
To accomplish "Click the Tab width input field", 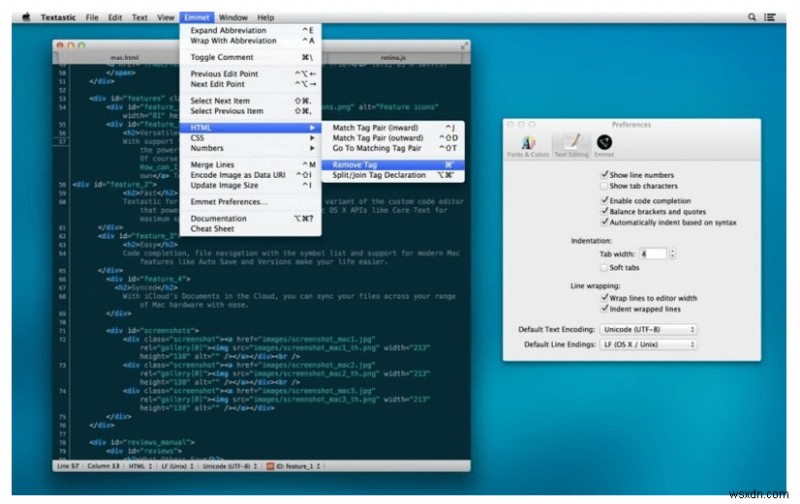I will click(653, 254).
